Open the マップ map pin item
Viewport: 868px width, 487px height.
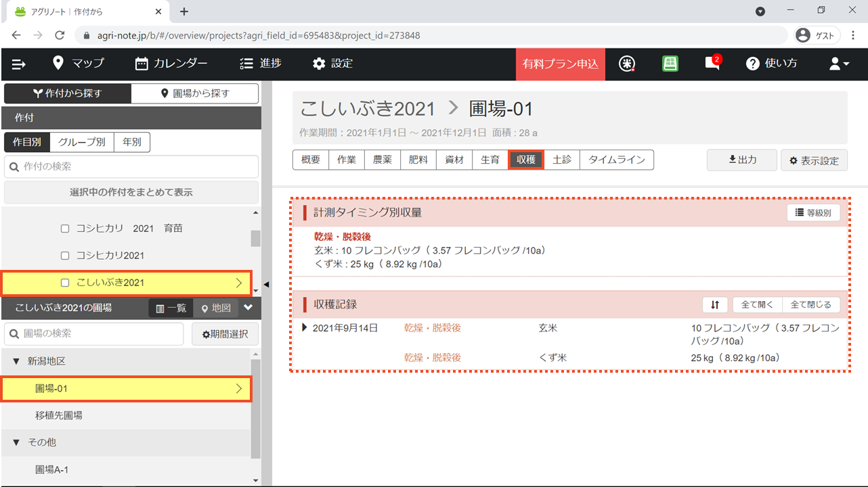click(79, 64)
